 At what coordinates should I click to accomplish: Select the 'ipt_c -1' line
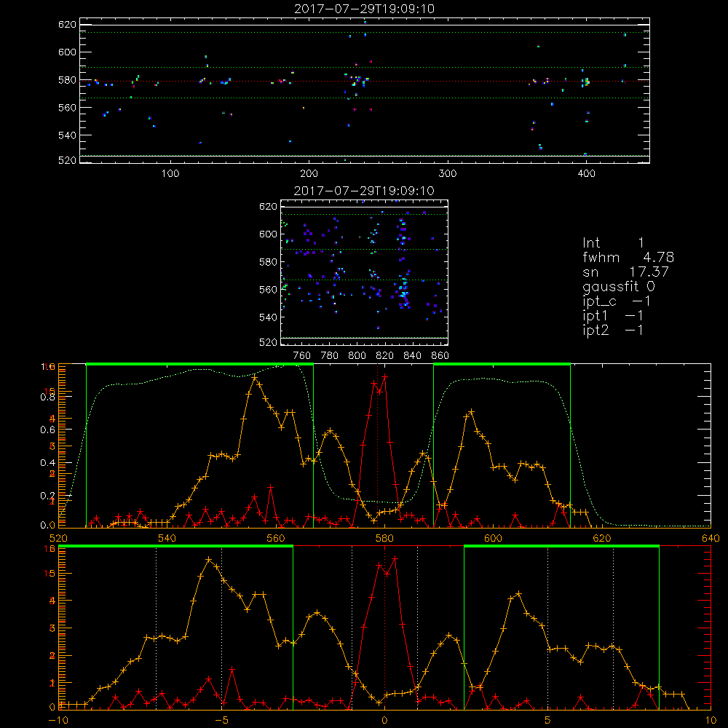(x=617, y=301)
